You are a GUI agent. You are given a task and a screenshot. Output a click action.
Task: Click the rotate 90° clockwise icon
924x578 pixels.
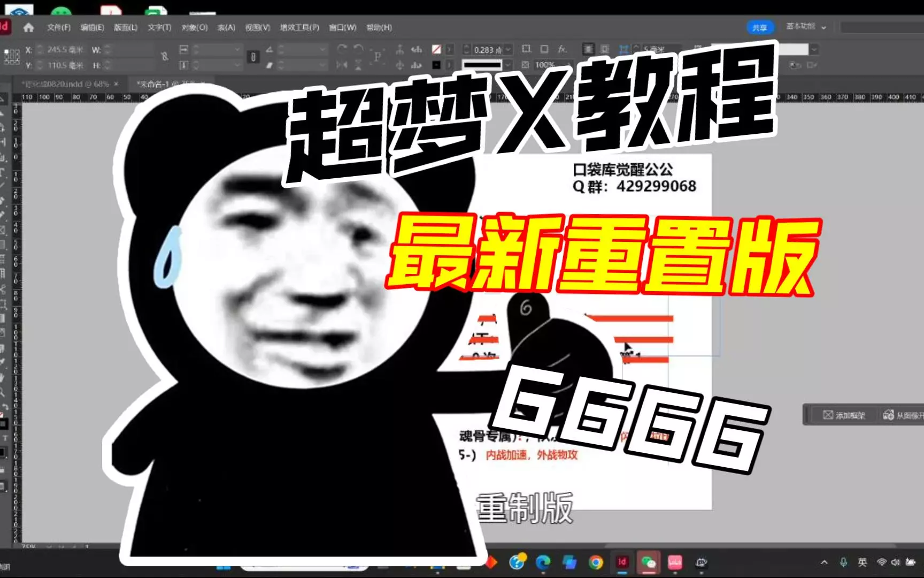click(x=342, y=49)
